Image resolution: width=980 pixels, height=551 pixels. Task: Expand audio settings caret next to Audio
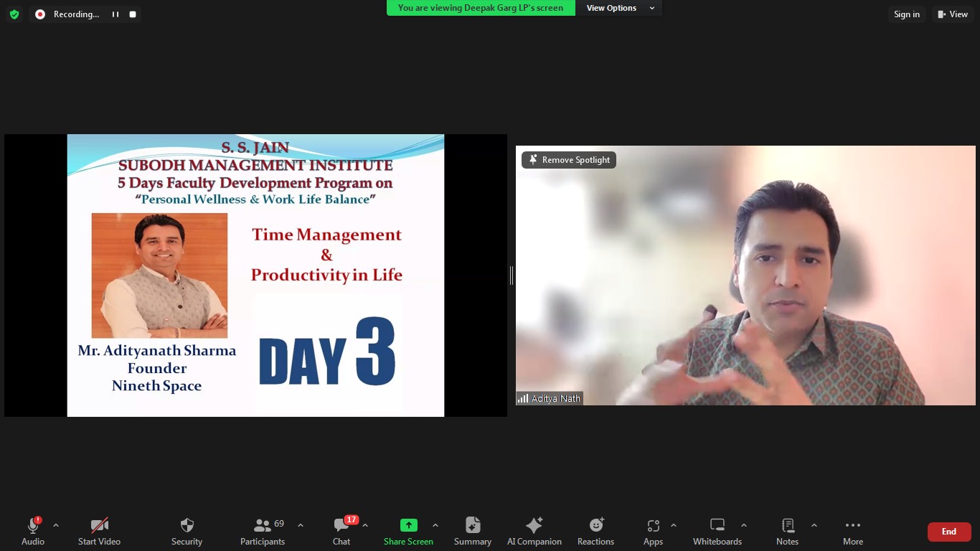[56, 526]
